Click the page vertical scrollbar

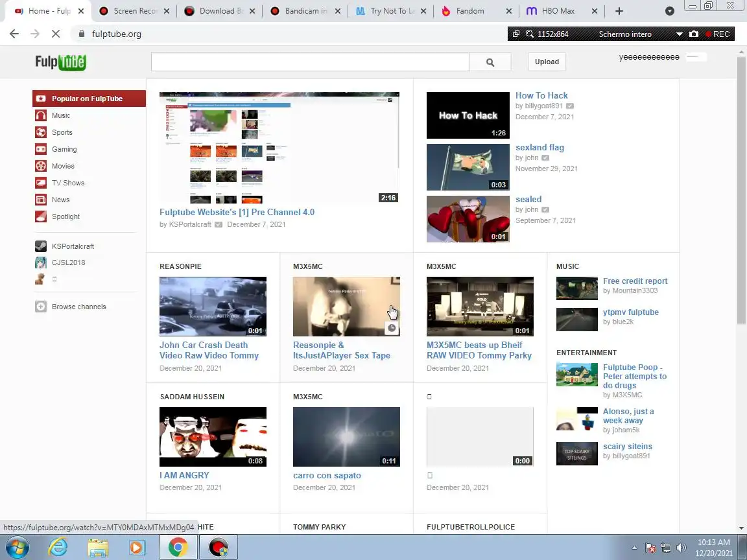(x=741, y=191)
